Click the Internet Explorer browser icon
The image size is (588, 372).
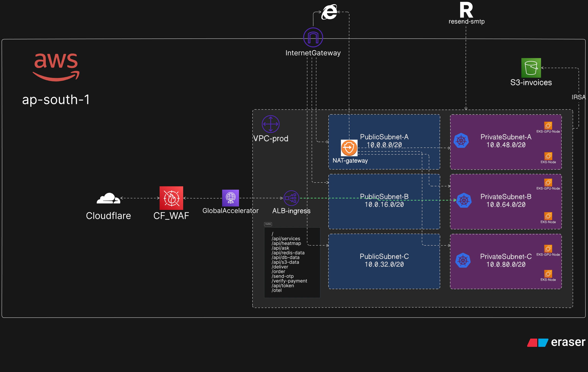click(x=329, y=12)
